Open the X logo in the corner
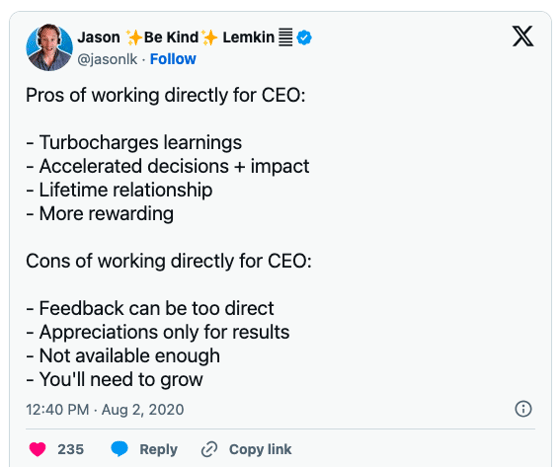 point(523,36)
